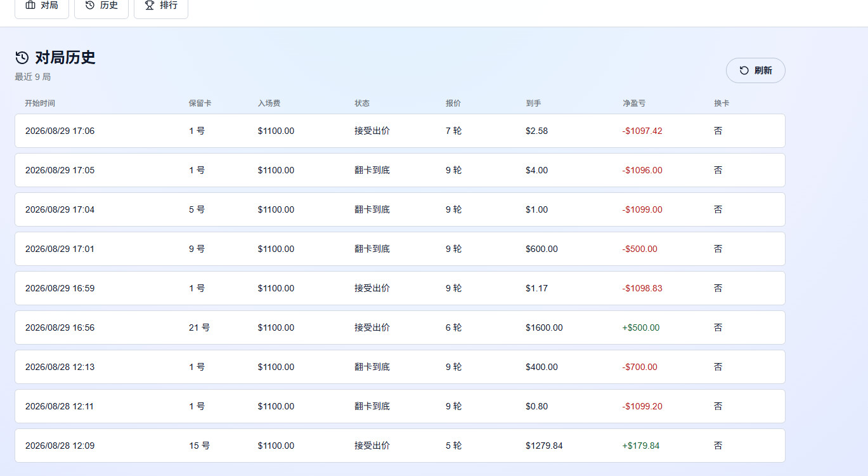Screen dimensions: 868x476
Task: Click 1 号 in the 16:59 row
Action: 197,288
